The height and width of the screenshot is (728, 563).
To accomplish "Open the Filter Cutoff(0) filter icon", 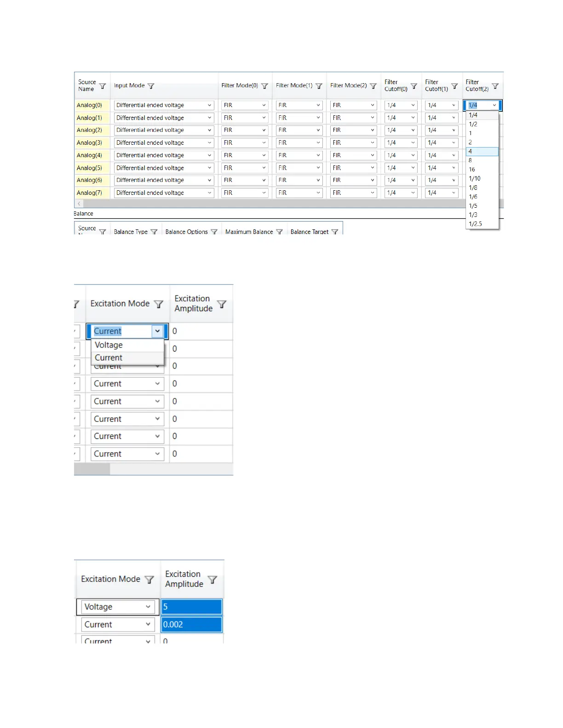I will point(414,86).
